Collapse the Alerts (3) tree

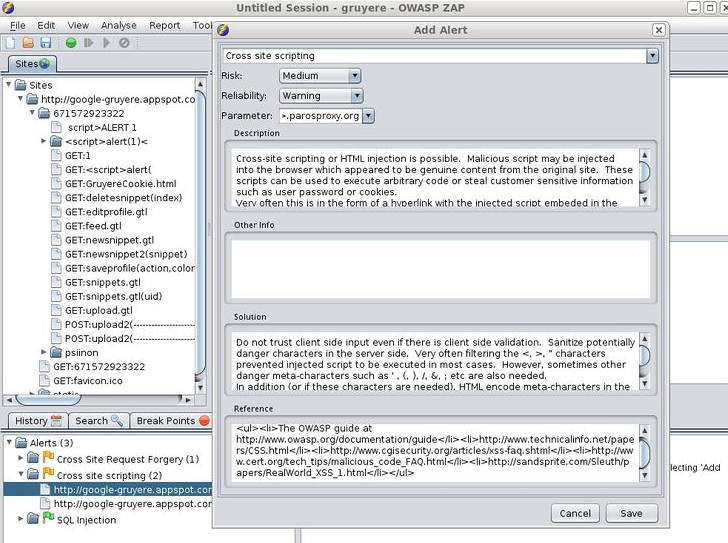(x=9, y=442)
